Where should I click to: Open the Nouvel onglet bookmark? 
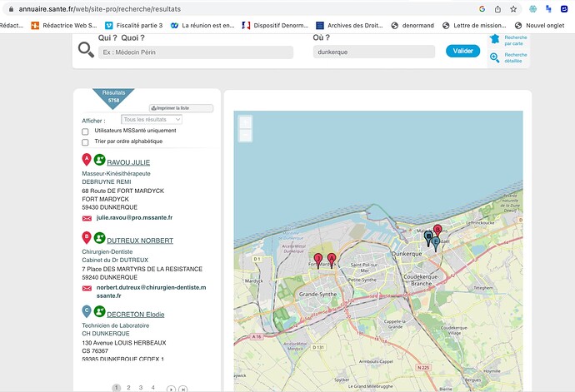540,25
